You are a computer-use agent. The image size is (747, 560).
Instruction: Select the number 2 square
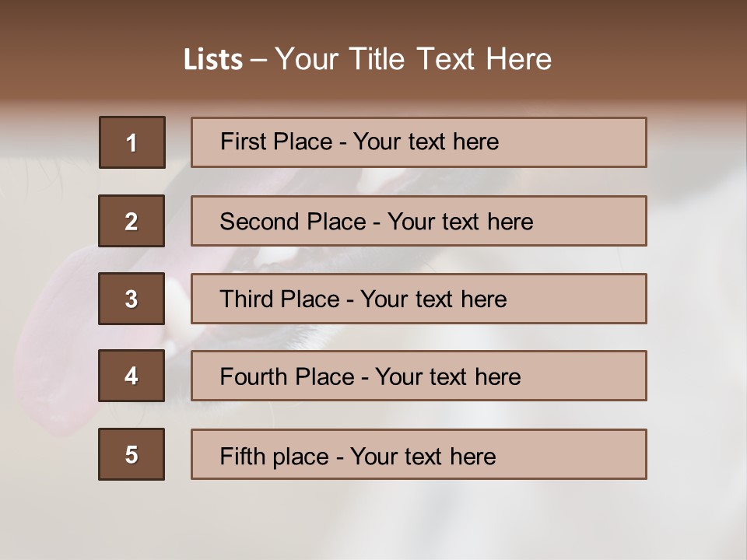click(132, 221)
